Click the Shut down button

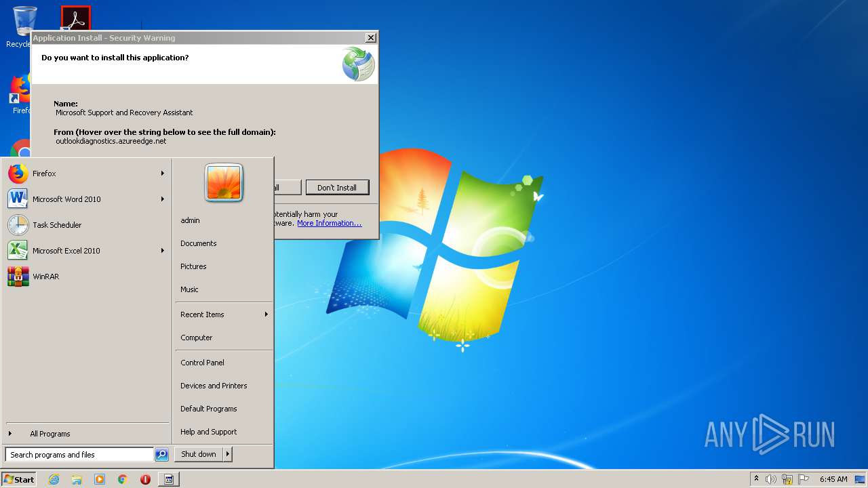point(199,454)
